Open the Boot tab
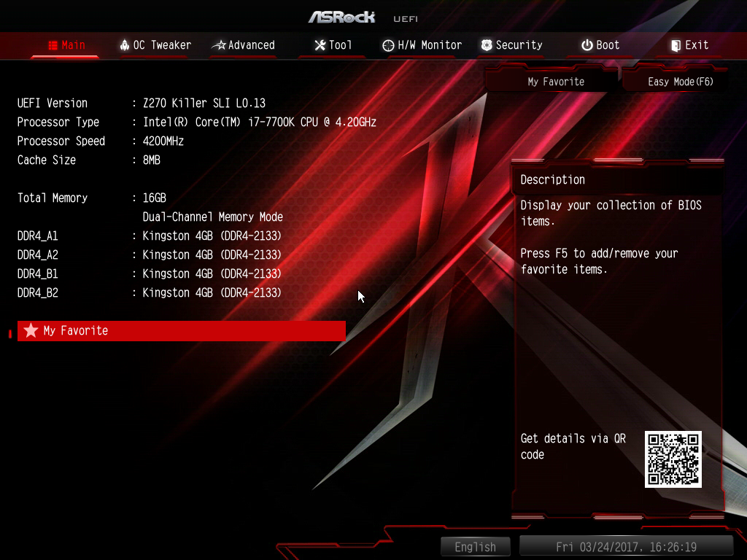Image resolution: width=747 pixels, height=560 pixels. click(x=608, y=45)
